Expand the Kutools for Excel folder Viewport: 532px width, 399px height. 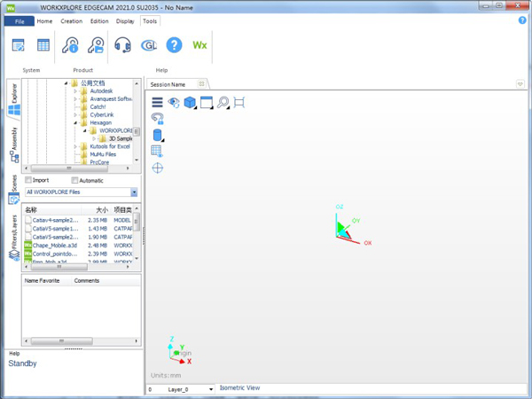[76, 146]
